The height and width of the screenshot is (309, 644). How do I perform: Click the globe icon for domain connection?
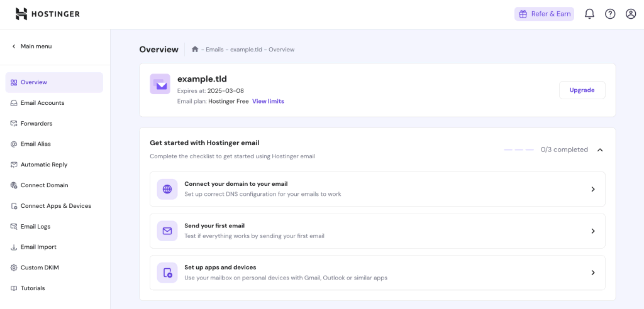167,189
